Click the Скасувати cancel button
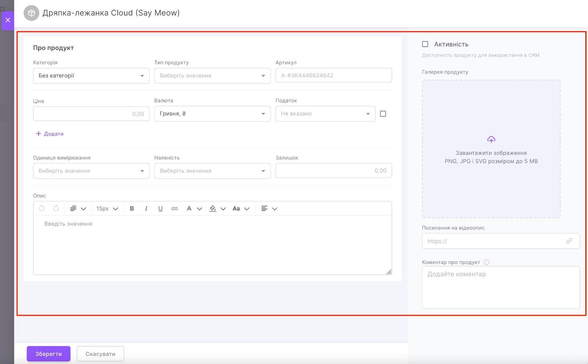Screen dimensions: 588x364 [x=100, y=354]
